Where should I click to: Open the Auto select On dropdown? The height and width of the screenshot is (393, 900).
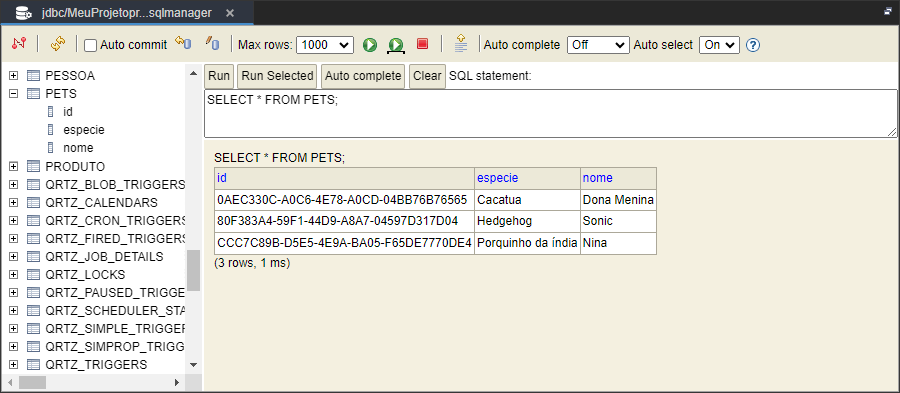point(719,45)
